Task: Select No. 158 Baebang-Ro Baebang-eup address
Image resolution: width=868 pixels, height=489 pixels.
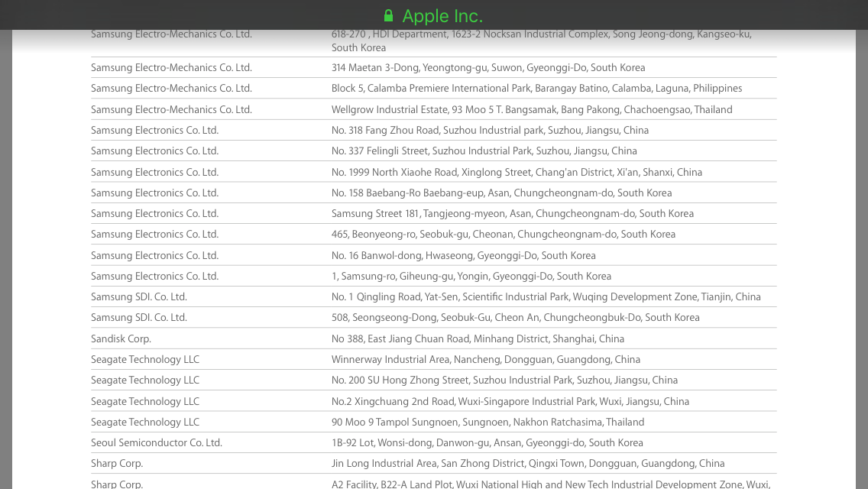Action: (x=501, y=193)
